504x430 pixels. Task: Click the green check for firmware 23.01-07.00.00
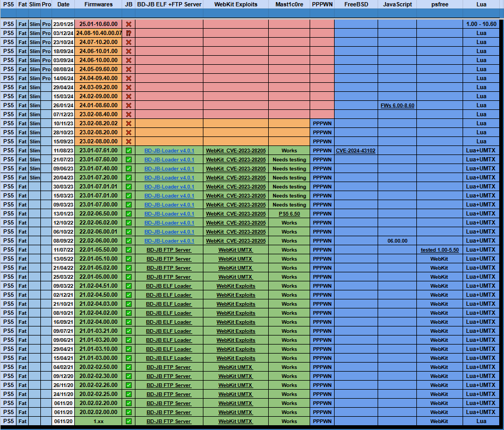129,205
